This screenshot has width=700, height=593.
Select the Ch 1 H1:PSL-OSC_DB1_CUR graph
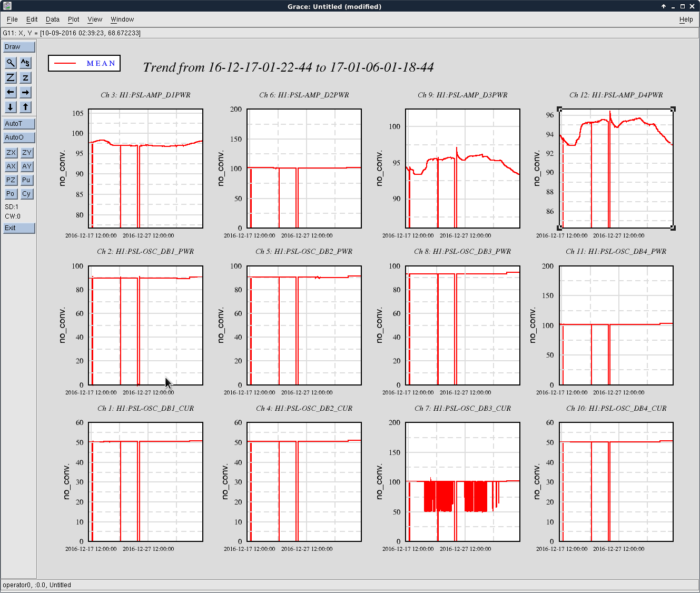tap(146, 482)
